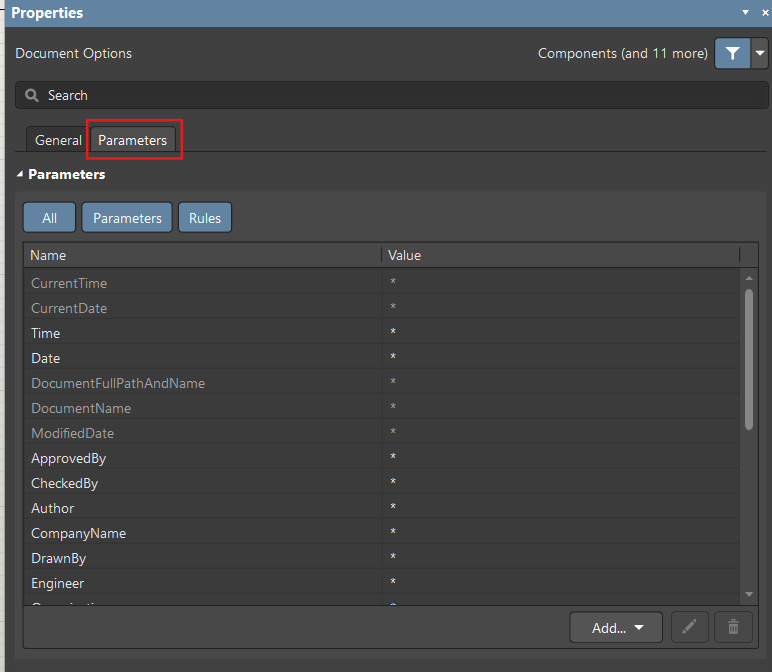The height and width of the screenshot is (672, 772).
Task: Click the Document Options heading
Action: point(73,53)
